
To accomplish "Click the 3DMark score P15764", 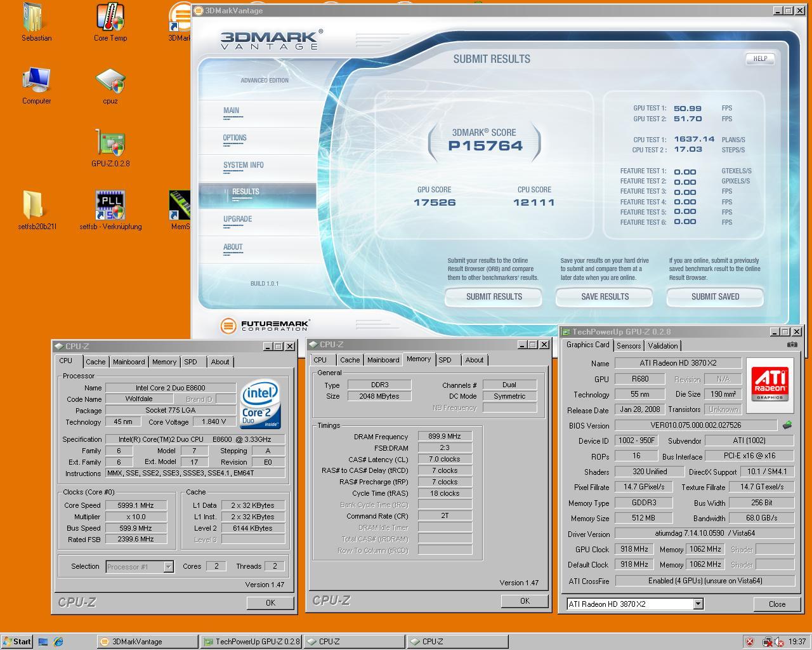I will coord(485,145).
